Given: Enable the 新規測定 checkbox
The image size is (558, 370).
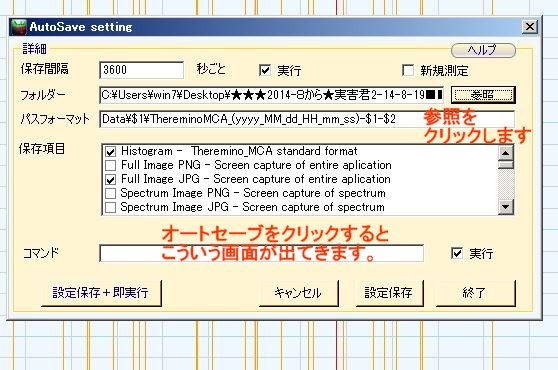Looking at the screenshot, I should click(407, 70).
